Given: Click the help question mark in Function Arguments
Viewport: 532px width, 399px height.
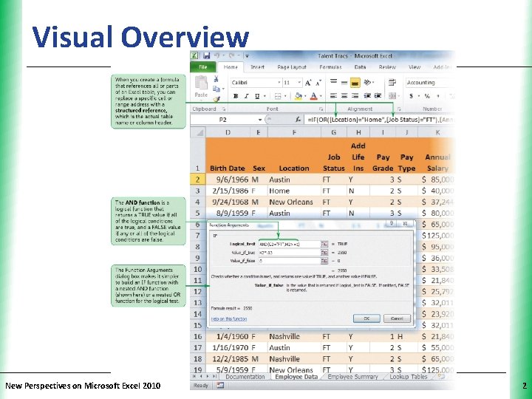Looking at the screenshot, I should (392, 223).
